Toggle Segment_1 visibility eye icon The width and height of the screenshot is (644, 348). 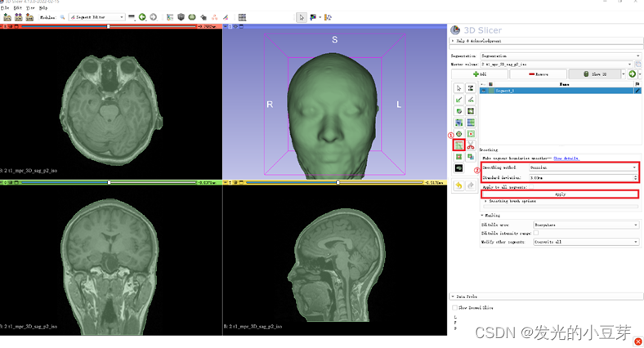click(x=484, y=91)
